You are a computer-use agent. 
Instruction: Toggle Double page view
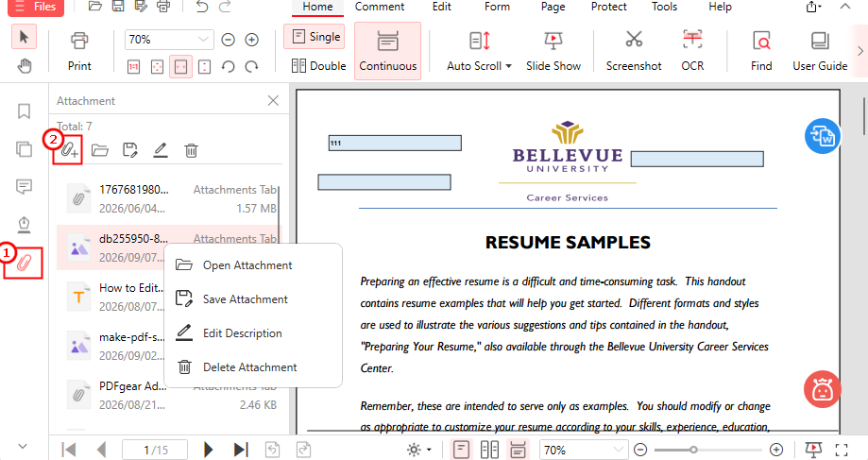[x=318, y=66]
